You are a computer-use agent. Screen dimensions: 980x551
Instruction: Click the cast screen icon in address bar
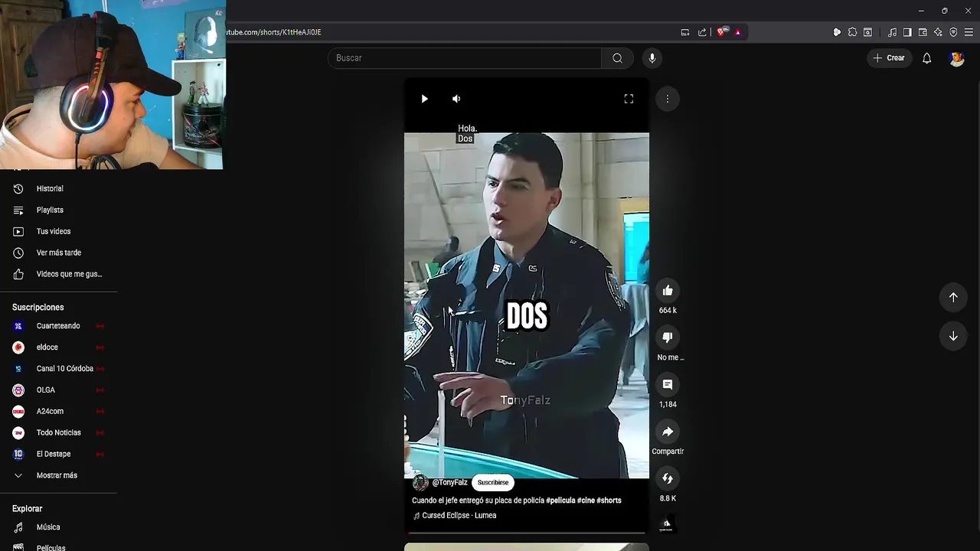coord(685,32)
